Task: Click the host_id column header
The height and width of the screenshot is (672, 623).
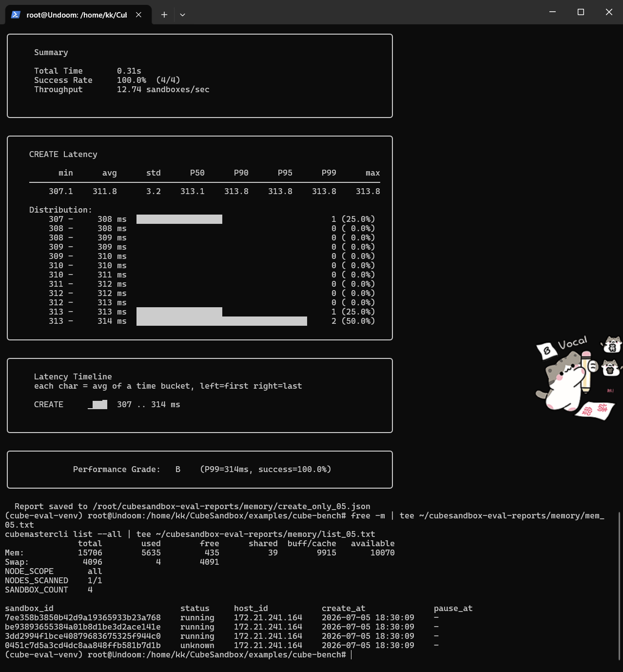Action: click(x=251, y=608)
